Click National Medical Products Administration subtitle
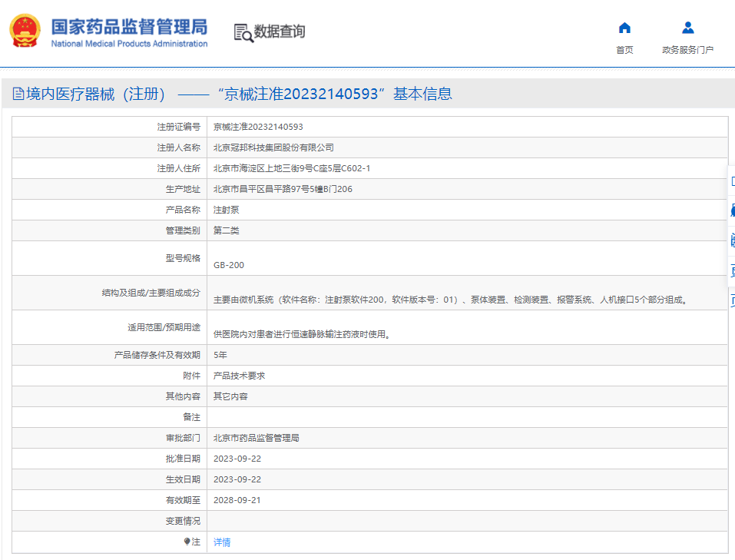 point(129,44)
